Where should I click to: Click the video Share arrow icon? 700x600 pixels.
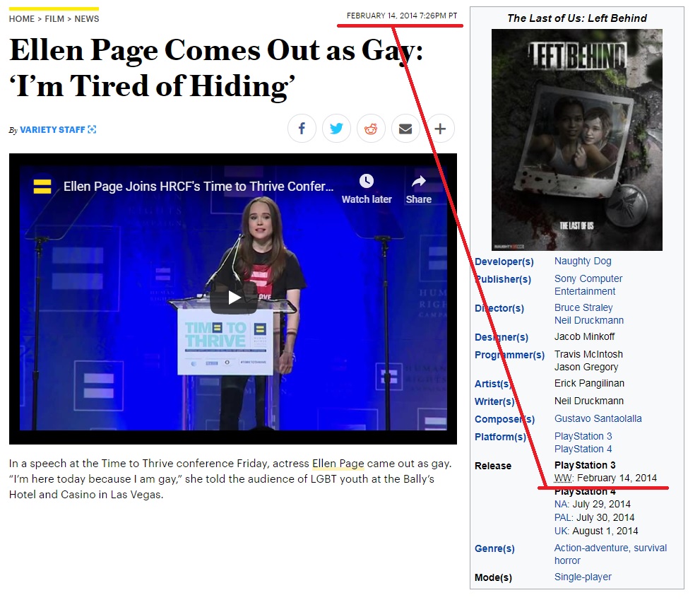(x=419, y=181)
